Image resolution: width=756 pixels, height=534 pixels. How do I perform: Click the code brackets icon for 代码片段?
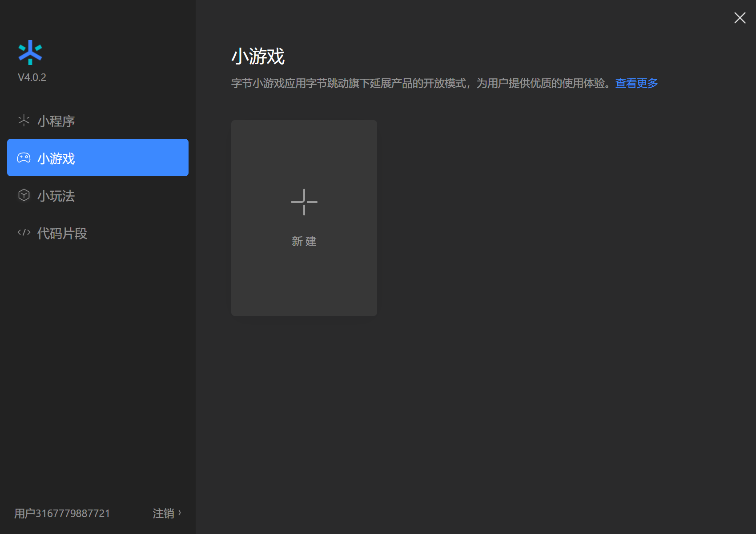point(23,232)
